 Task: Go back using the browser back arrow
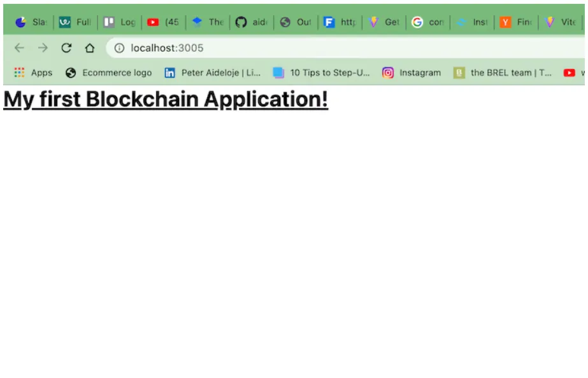click(x=19, y=48)
